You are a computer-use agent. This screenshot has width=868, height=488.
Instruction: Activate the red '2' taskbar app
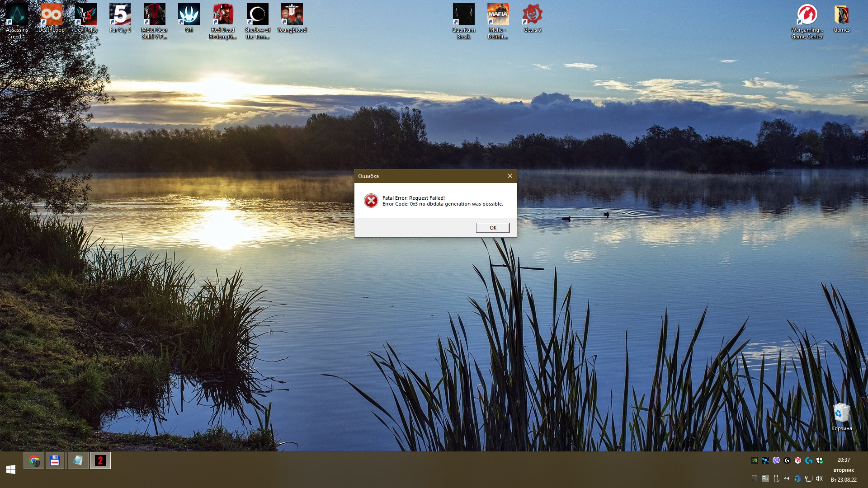[x=100, y=460]
